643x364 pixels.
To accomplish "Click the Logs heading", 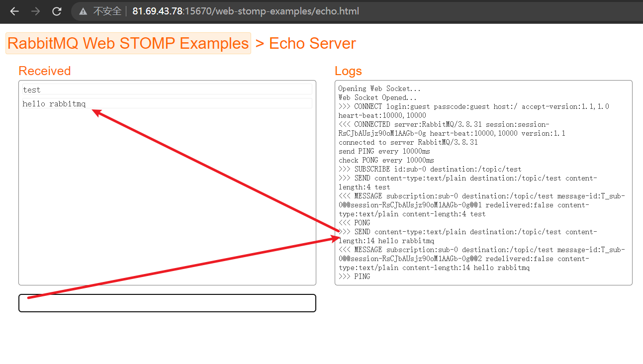I will tap(348, 71).
